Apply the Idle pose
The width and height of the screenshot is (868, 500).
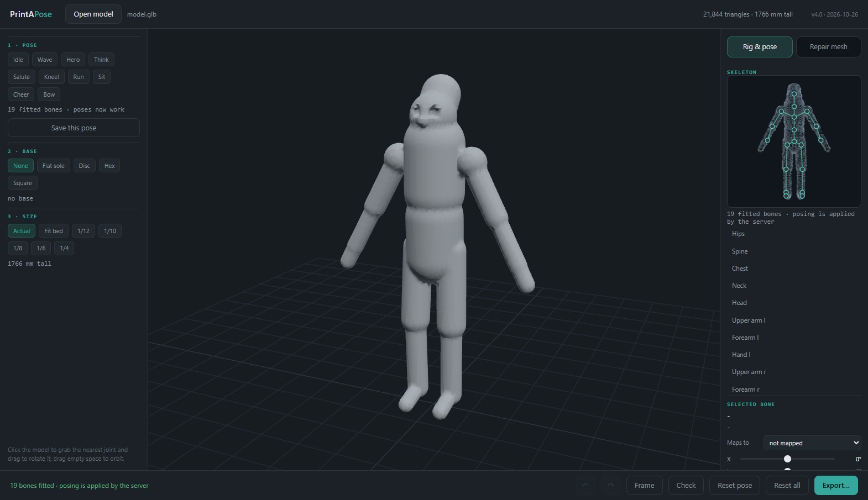[18, 60]
